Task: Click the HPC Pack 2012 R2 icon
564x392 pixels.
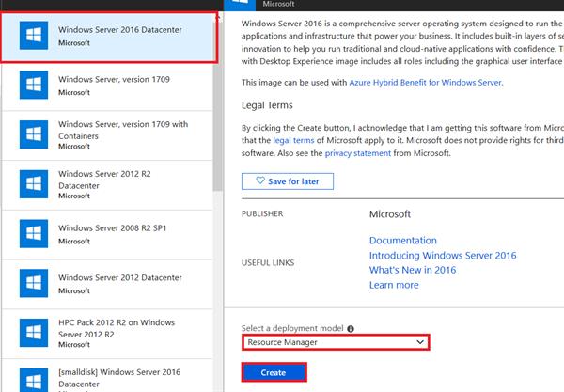Action: [x=34, y=331]
